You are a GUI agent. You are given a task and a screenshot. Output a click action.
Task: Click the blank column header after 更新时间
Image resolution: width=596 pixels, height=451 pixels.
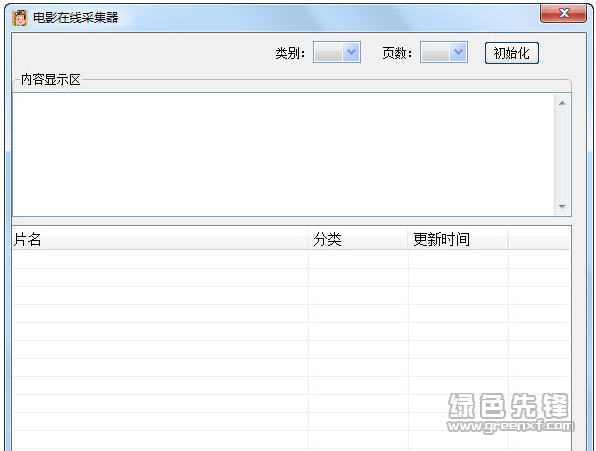(539, 239)
